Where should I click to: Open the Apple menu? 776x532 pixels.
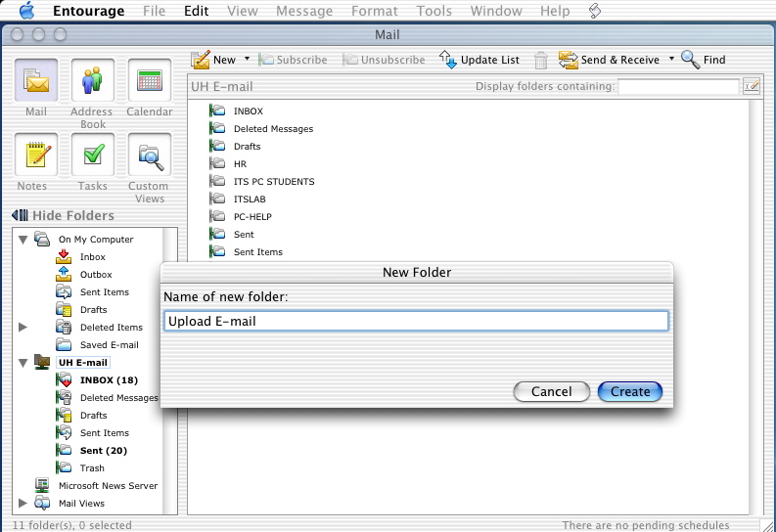pos(26,11)
